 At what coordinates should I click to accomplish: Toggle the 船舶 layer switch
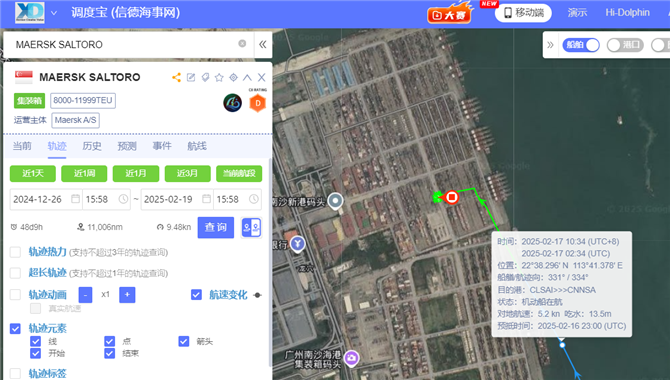pos(581,45)
